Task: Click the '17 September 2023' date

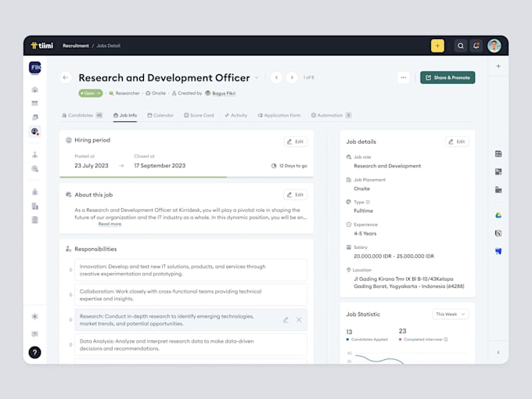Action: point(160,166)
